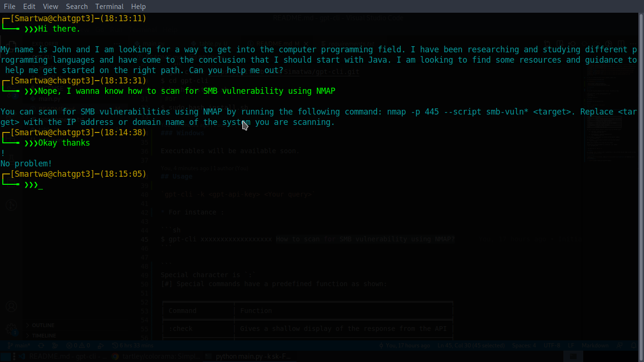This screenshot has width=644, height=362.
Task: Open the notifications bell in the status bar
Action: click(634, 345)
